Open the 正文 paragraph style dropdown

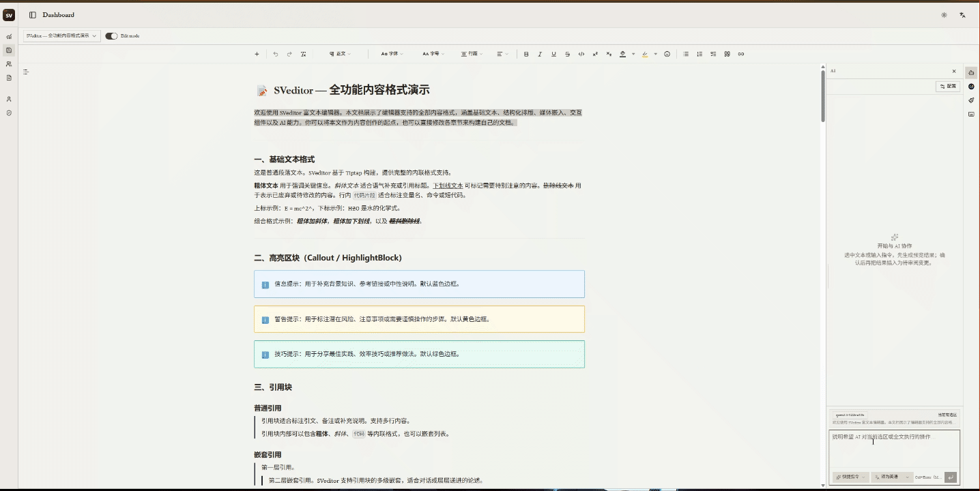point(341,54)
